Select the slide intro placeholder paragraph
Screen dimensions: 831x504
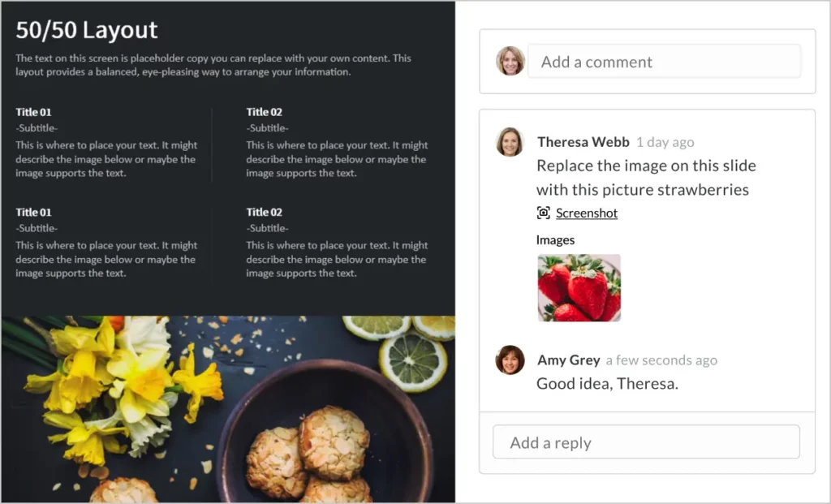pyautogui.click(x=213, y=65)
